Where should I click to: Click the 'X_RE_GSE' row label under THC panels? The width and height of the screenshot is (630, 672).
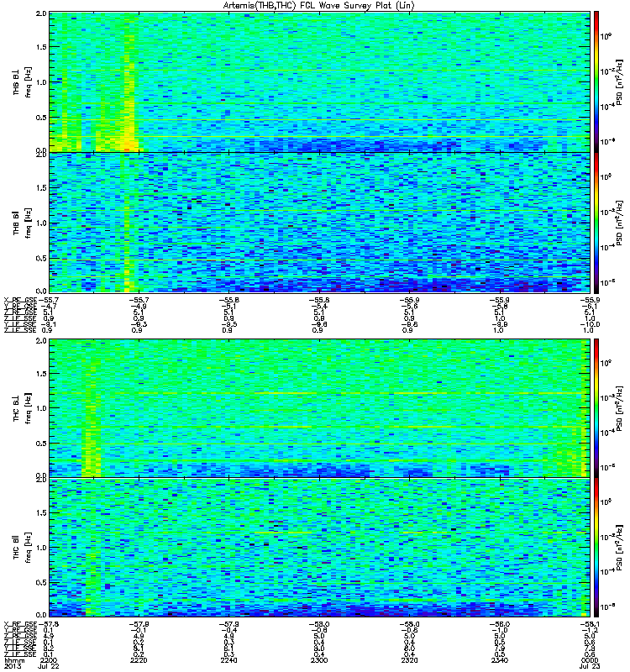point(20,624)
